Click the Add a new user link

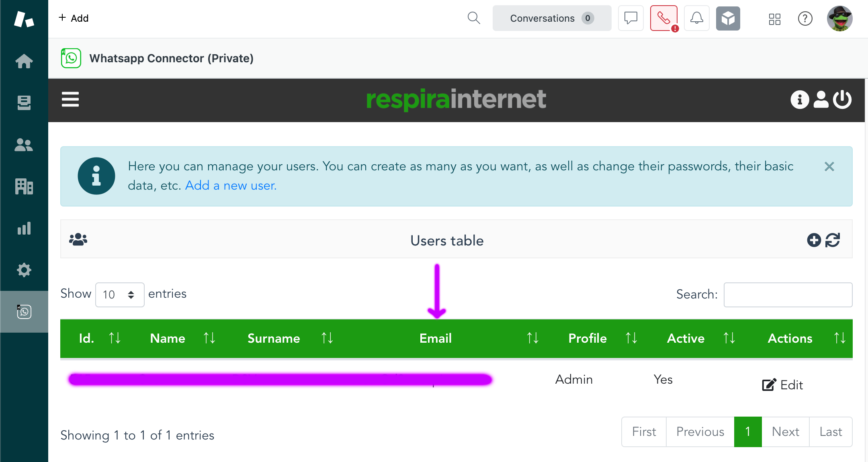click(231, 186)
